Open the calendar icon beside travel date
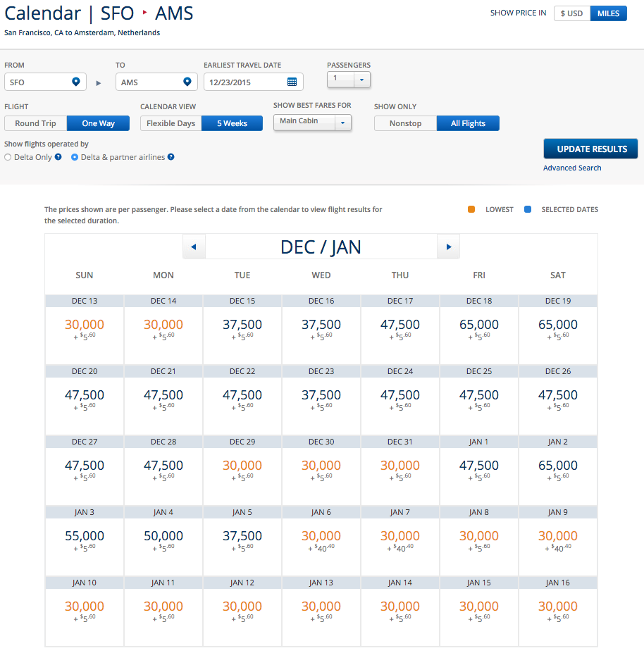 click(293, 82)
